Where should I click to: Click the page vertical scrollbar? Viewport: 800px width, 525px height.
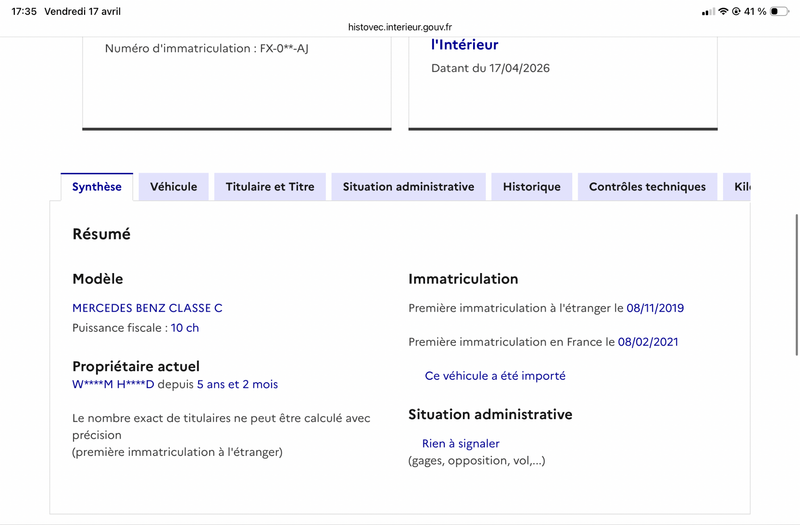796,285
